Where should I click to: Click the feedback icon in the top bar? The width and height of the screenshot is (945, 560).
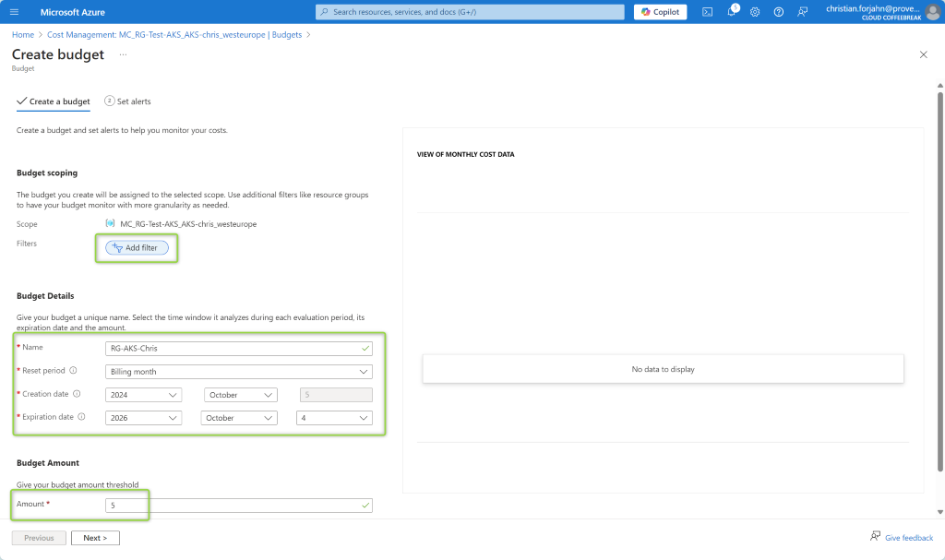pyautogui.click(x=803, y=12)
